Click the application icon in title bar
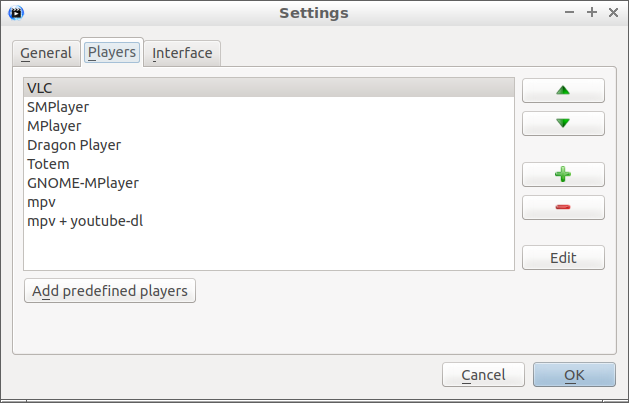 [16, 13]
